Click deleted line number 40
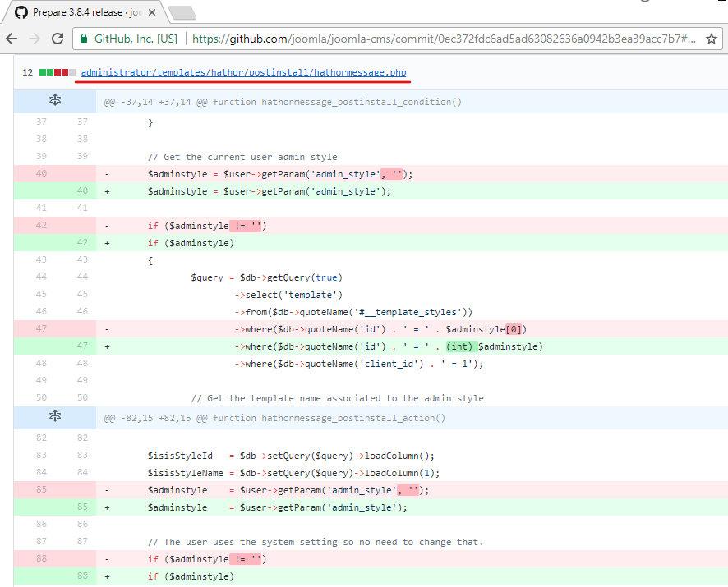 pos(41,173)
